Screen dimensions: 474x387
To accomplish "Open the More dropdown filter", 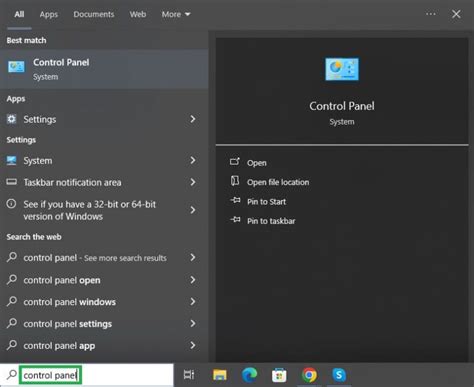I will point(176,14).
